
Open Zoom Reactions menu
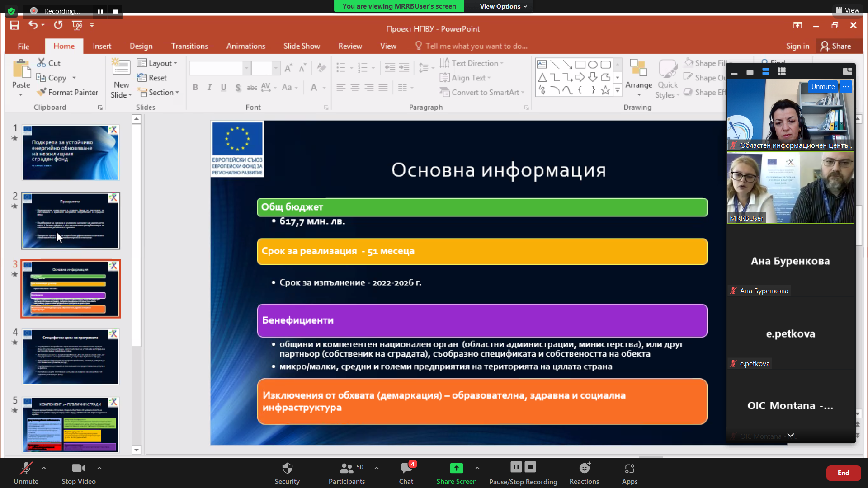[x=584, y=473]
